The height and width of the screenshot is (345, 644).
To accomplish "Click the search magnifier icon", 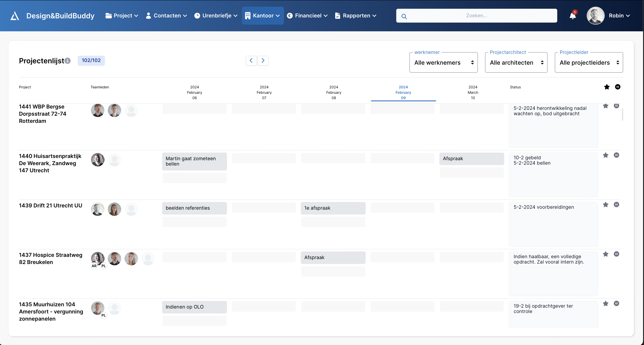I will click(x=404, y=17).
